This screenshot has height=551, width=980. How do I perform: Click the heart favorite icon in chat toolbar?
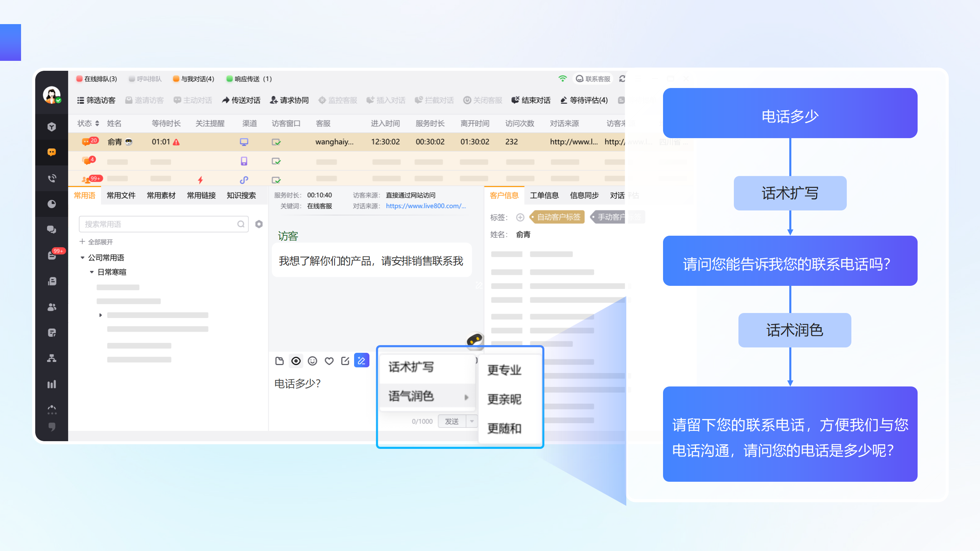coord(329,361)
